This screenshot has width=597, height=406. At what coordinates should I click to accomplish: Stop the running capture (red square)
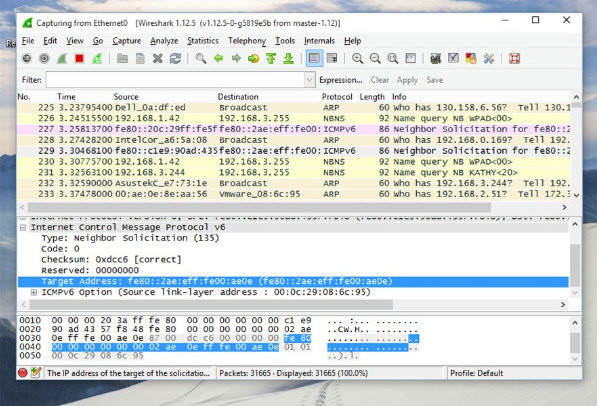(79, 59)
